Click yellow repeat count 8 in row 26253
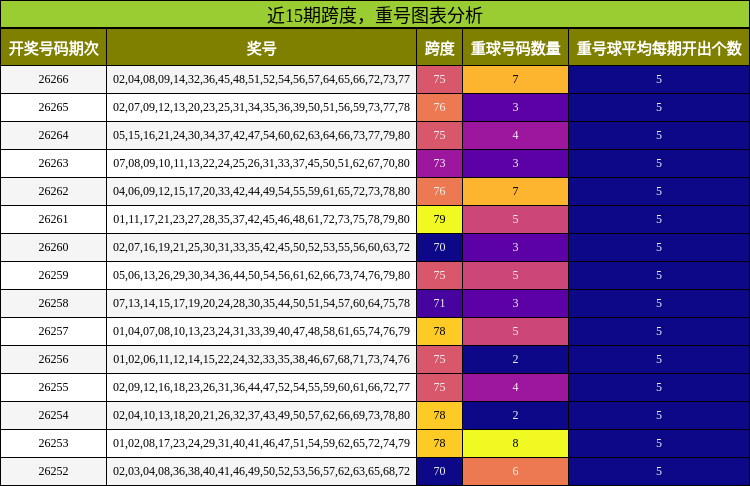 [515, 443]
